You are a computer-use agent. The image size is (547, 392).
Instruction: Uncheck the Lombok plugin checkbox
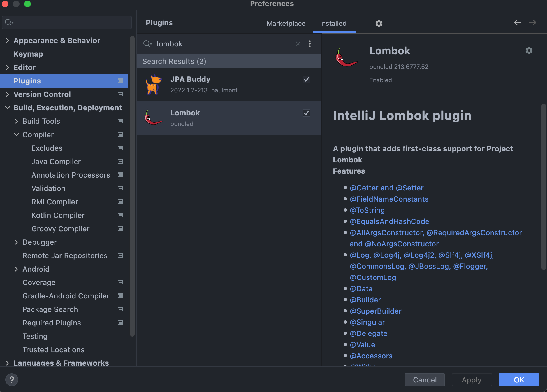(x=306, y=113)
